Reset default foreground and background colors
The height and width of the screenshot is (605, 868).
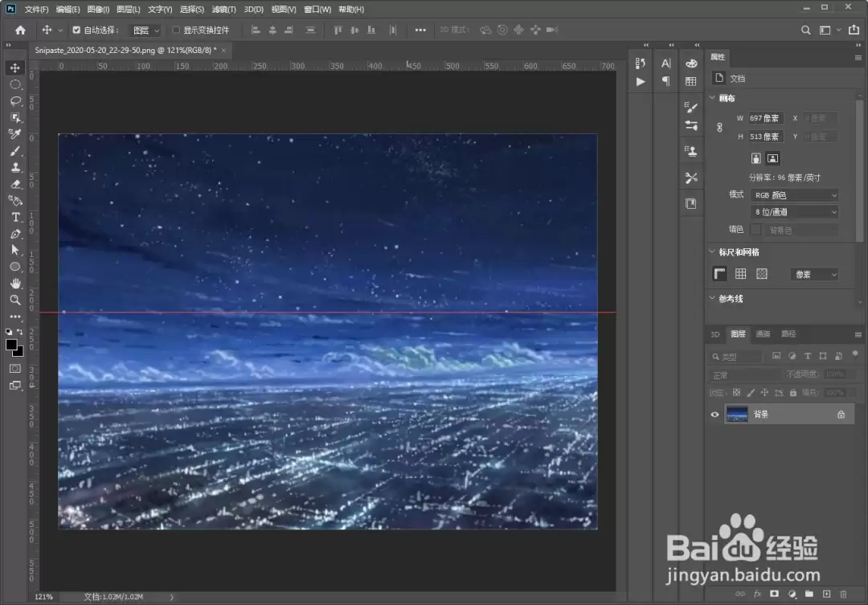pos(9,332)
